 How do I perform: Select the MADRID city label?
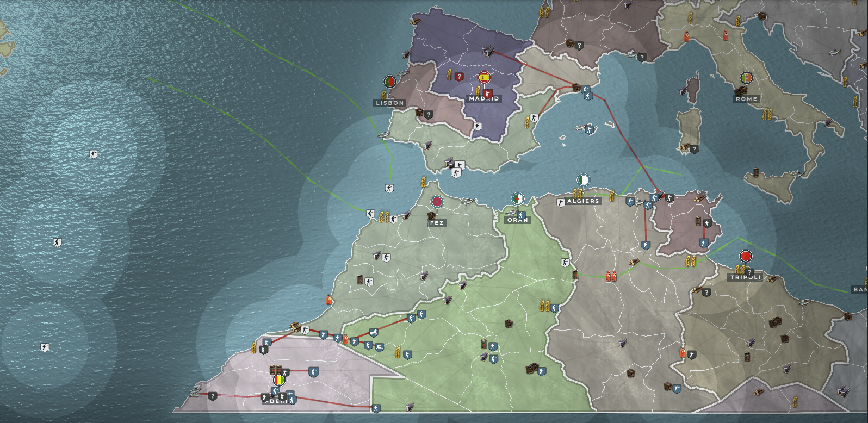pyautogui.click(x=484, y=98)
